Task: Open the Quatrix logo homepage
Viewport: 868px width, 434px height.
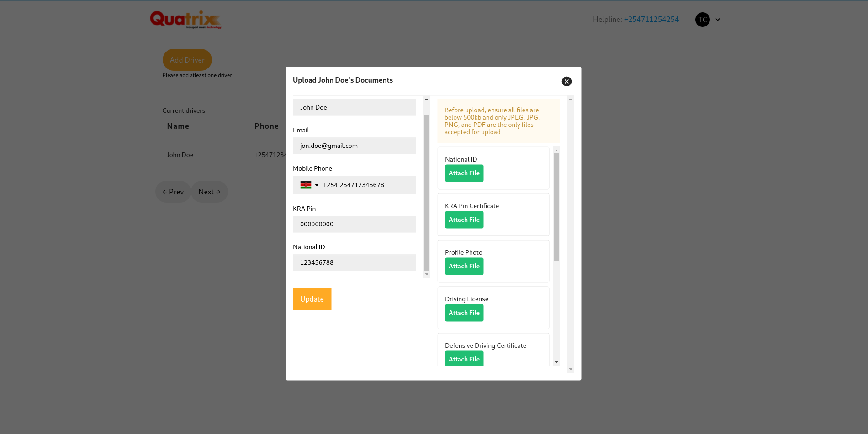Action: (x=186, y=20)
